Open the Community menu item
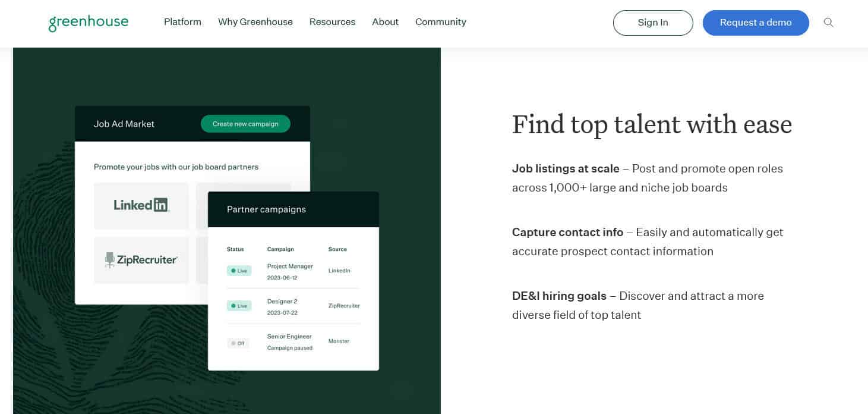Screen dimensions: 868x414 click(440, 22)
